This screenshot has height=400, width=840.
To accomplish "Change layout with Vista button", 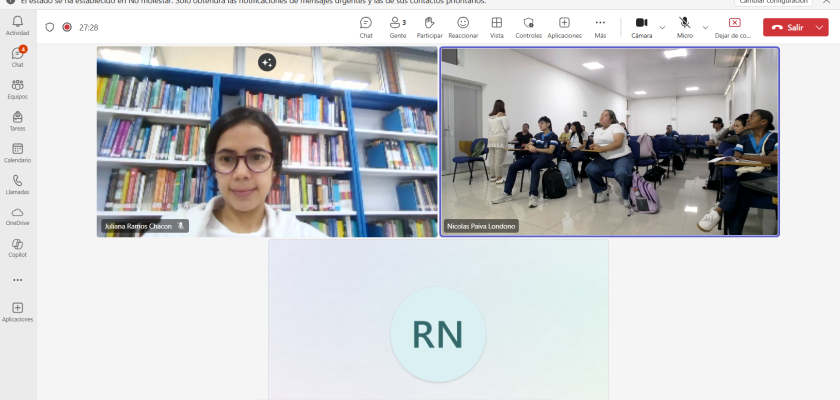I will coord(497,27).
